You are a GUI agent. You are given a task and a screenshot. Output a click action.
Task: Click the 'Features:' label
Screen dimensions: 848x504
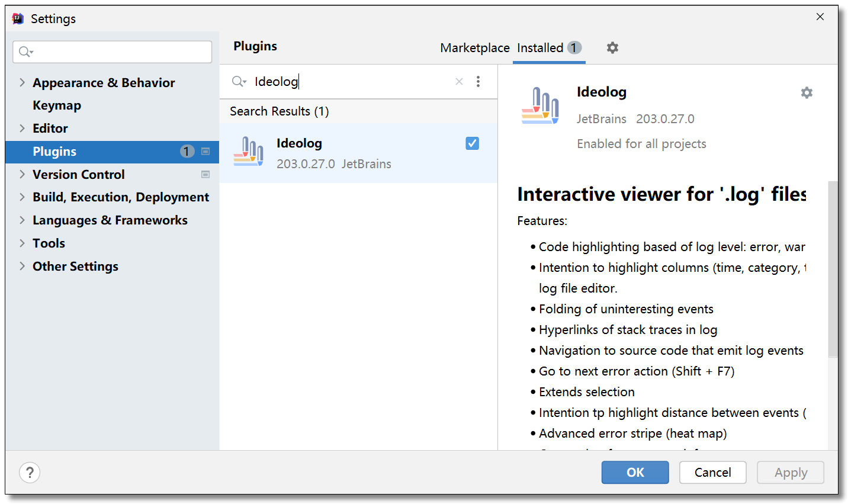(542, 221)
